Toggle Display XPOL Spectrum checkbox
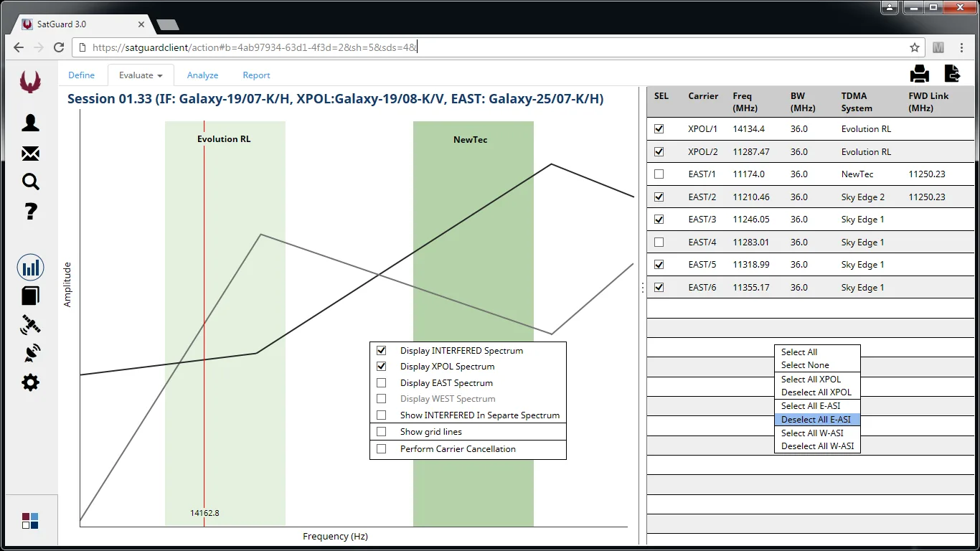 382,367
